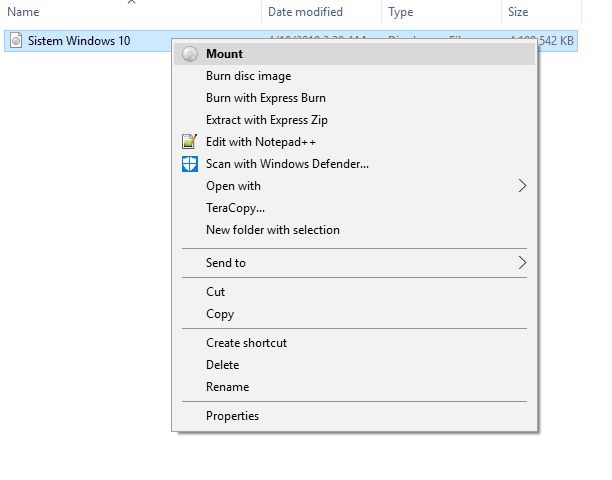Click the Mount disc icon
The height and width of the screenshot is (480, 612).
[x=190, y=54]
